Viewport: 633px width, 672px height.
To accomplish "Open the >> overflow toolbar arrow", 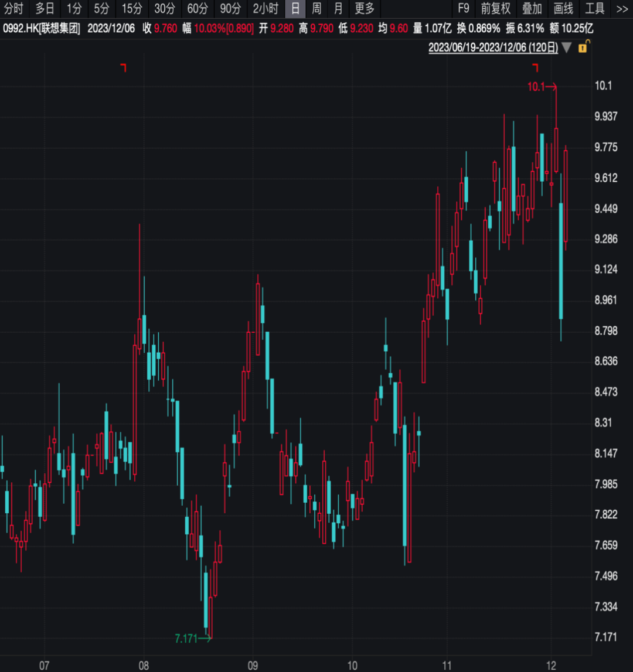I will pyautogui.click(x=622, y=9).
